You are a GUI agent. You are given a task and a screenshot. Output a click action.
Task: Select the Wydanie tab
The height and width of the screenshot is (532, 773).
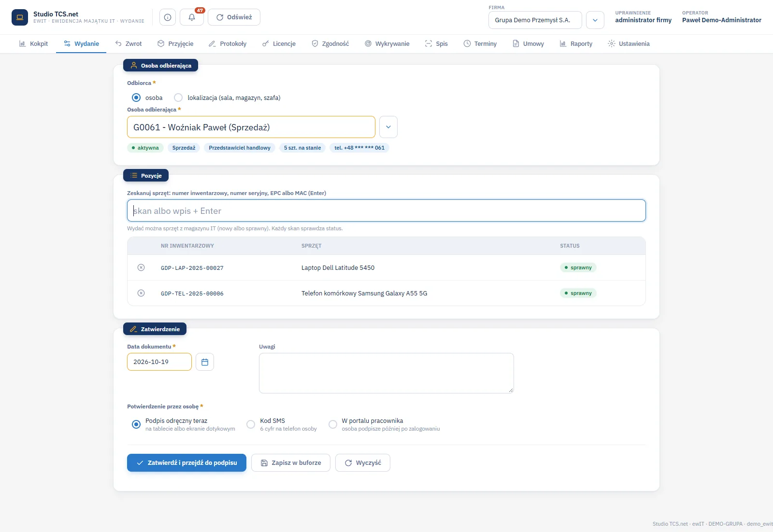click(x=81, y=43)
